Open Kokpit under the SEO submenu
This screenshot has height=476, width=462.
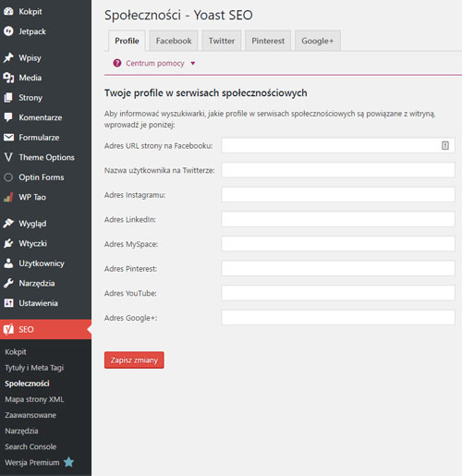16,352
